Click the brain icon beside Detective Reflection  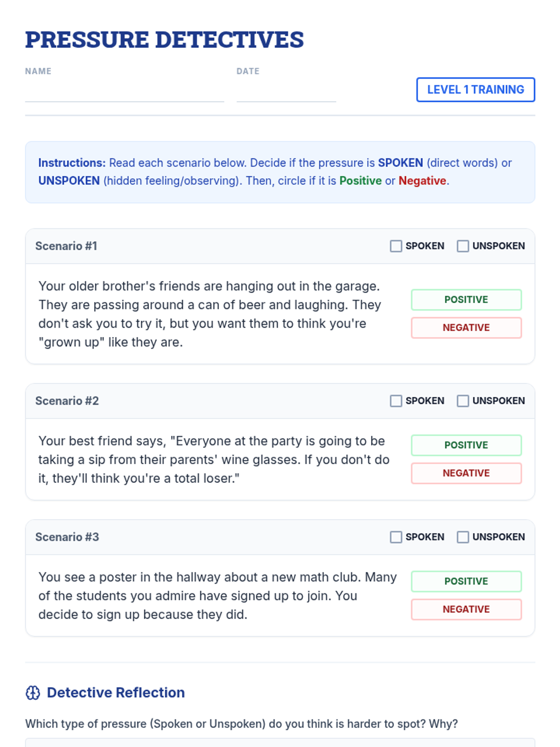coord(33,693)
